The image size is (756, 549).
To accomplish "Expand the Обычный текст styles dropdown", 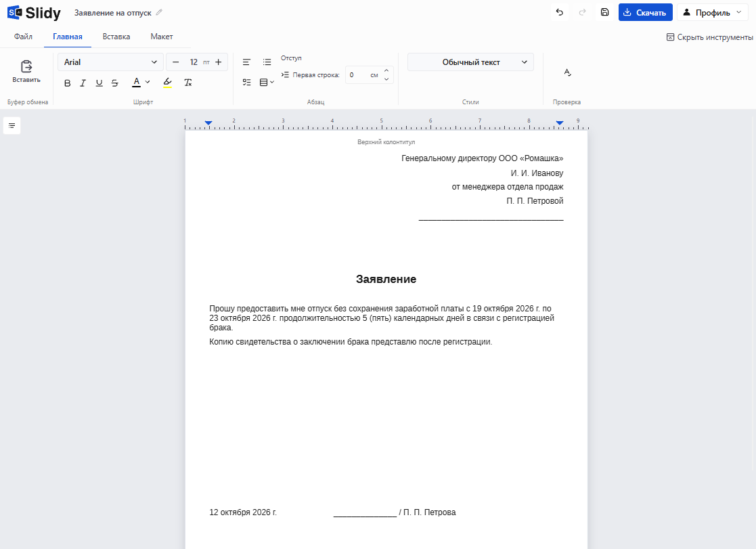I will click(470, 62).
